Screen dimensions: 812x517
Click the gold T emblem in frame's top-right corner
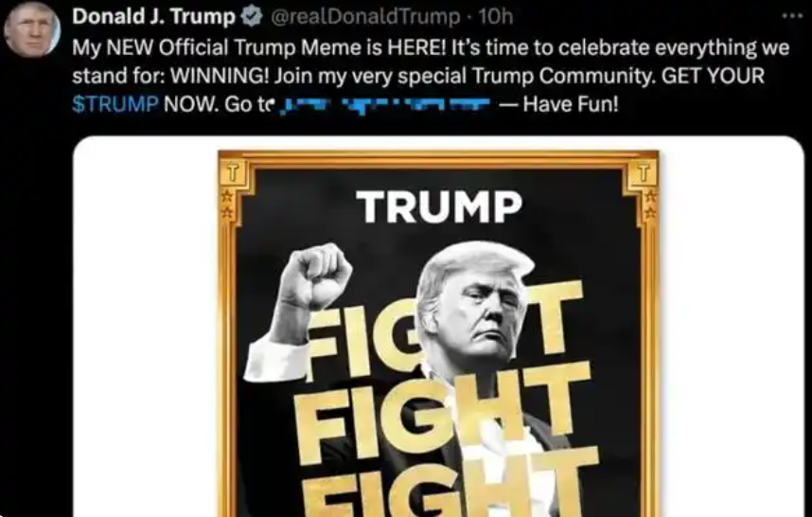pos(643,172)
